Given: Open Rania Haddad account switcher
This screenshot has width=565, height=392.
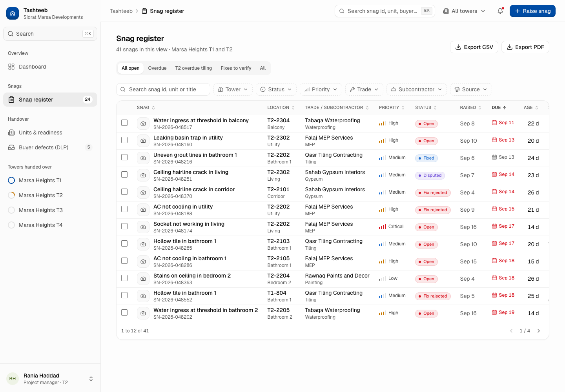Looking at the screenshot, I should pyautogui.click(x=50, y=379).
